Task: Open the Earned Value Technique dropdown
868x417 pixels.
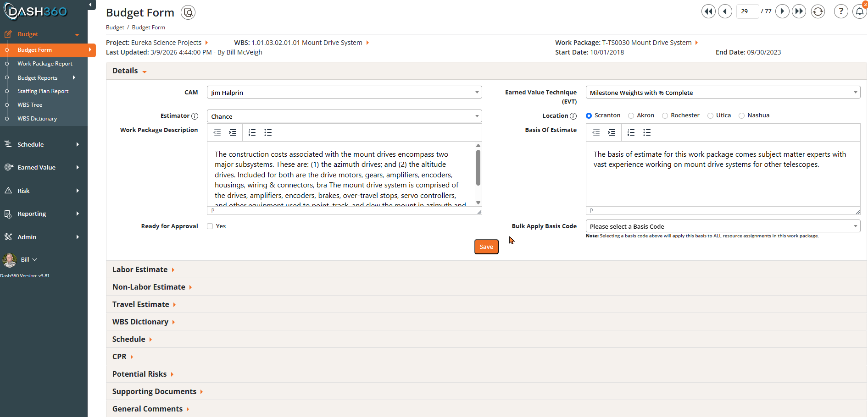Action: click(x=723, y=93)
